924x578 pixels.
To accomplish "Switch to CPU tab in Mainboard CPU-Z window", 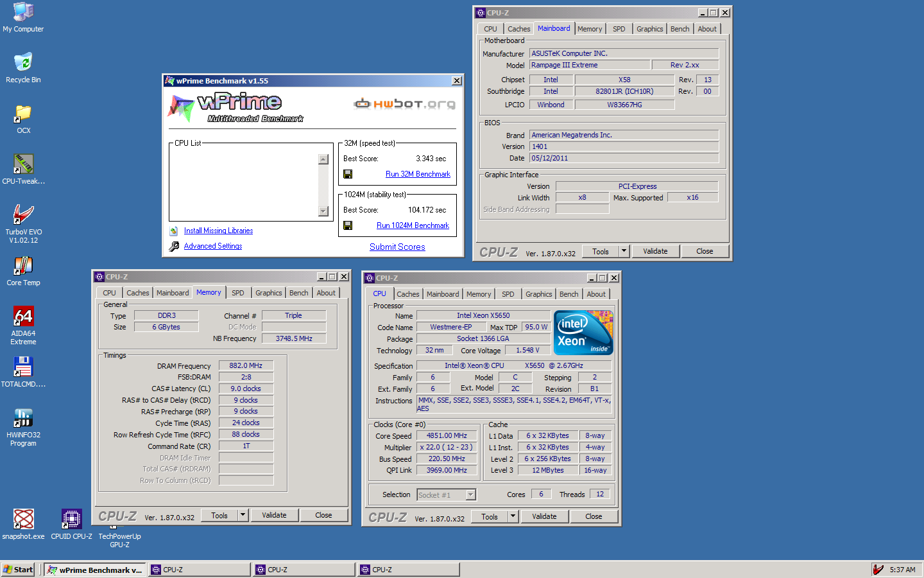I will tap(490, 29).
